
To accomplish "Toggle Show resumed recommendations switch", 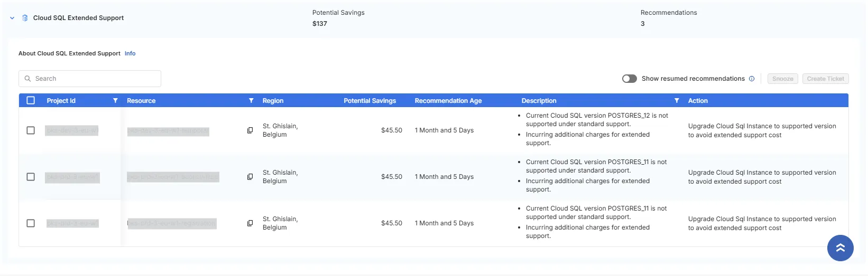I will pos(630,79).
